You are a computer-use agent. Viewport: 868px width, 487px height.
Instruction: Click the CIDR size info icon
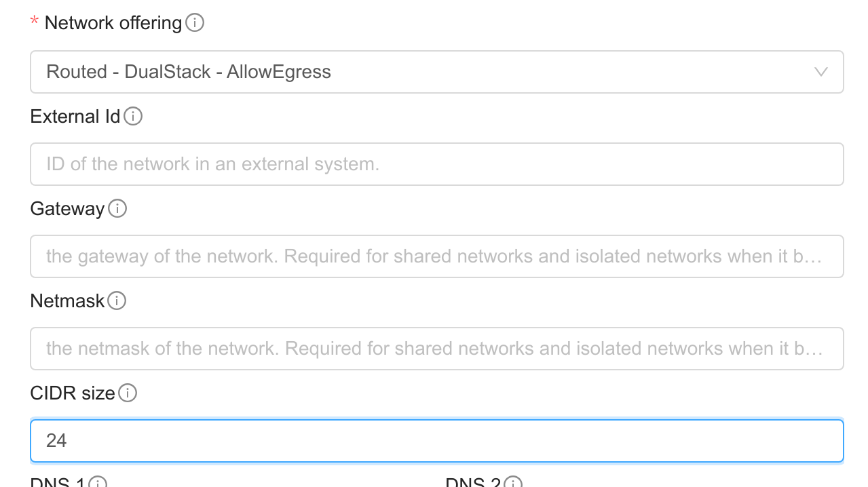click(x=127, y=393)
